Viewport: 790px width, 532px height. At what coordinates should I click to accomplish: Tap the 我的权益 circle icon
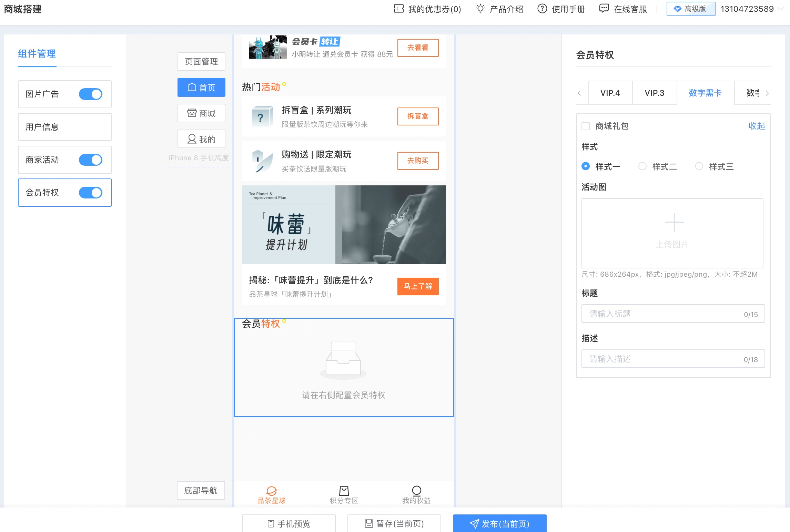pos(416,490)
